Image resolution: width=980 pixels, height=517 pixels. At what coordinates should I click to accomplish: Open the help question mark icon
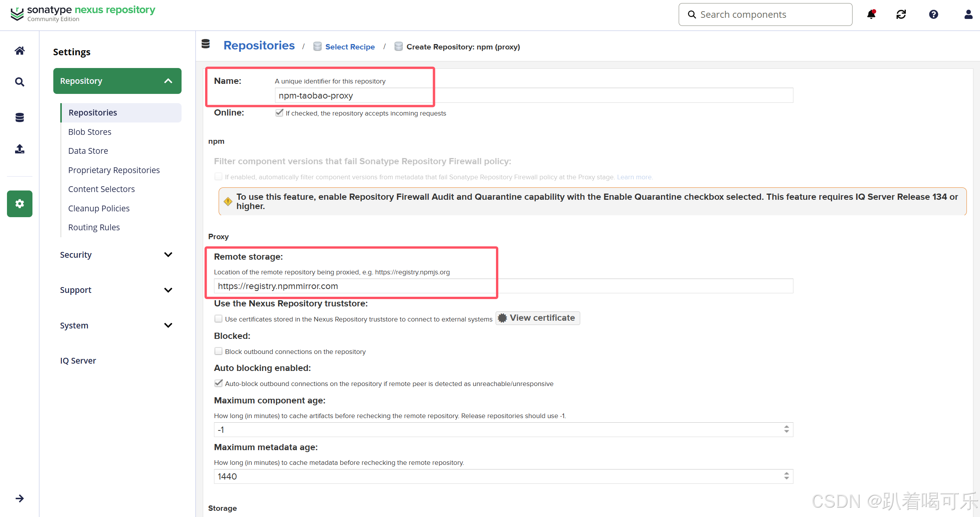pyautogui.click(x=934, y=14)
